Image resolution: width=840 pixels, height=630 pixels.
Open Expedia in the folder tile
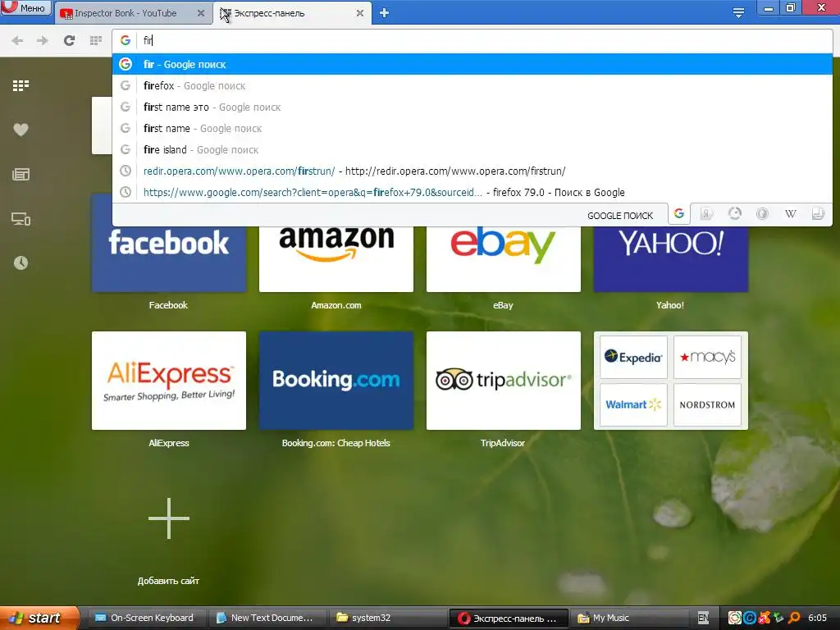coord(633,357)
